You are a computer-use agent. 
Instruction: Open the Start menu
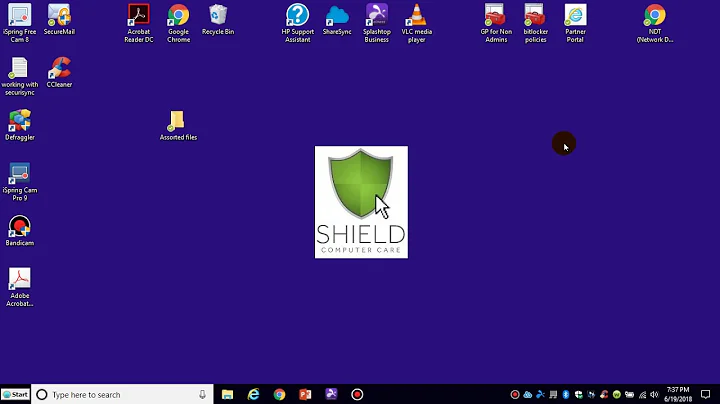pos(15,394)
